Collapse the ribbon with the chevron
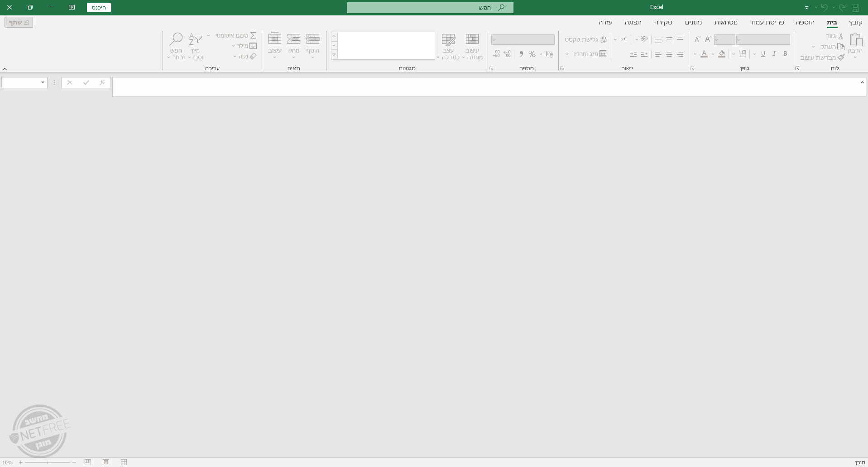Image resolution: width=868 pixels, height=467 pixels. [x=5, y=69]
